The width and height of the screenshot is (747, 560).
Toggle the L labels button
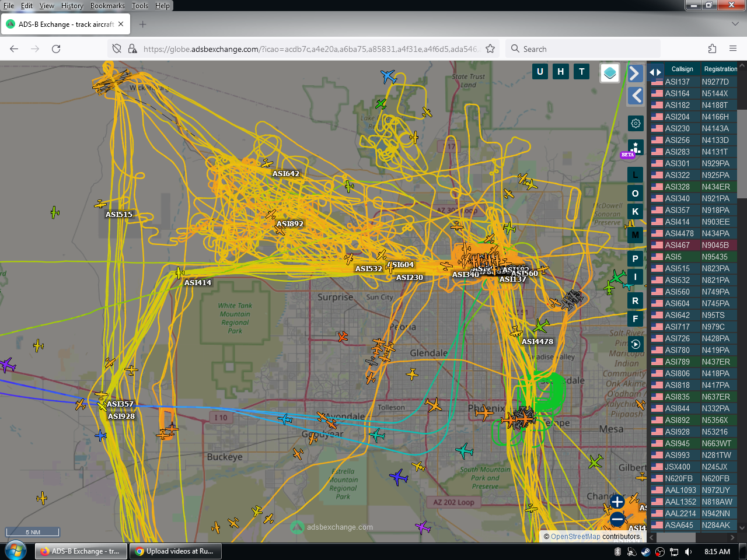tap(636, 174)
